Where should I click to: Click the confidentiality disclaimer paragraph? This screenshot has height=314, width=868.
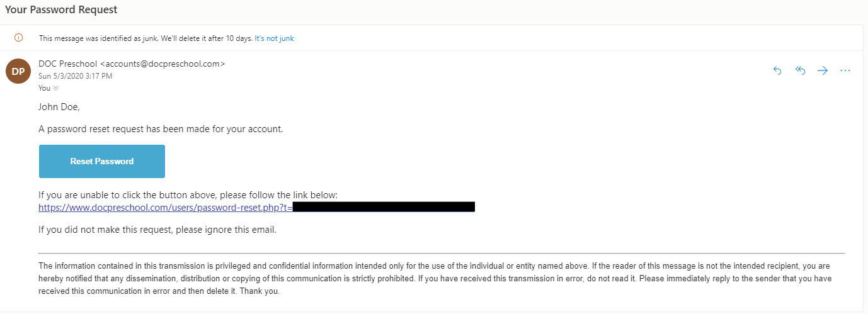[435, 278]
